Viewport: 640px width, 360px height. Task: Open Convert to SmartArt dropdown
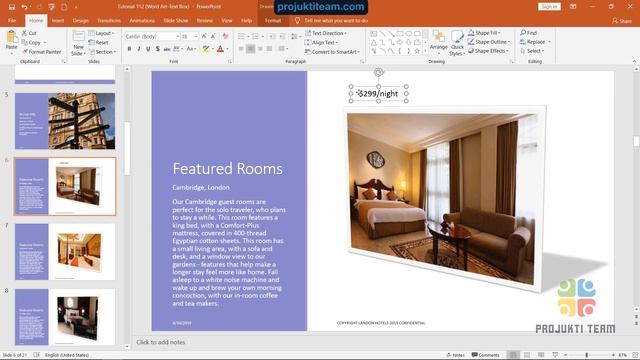click(x=332, y=52)
